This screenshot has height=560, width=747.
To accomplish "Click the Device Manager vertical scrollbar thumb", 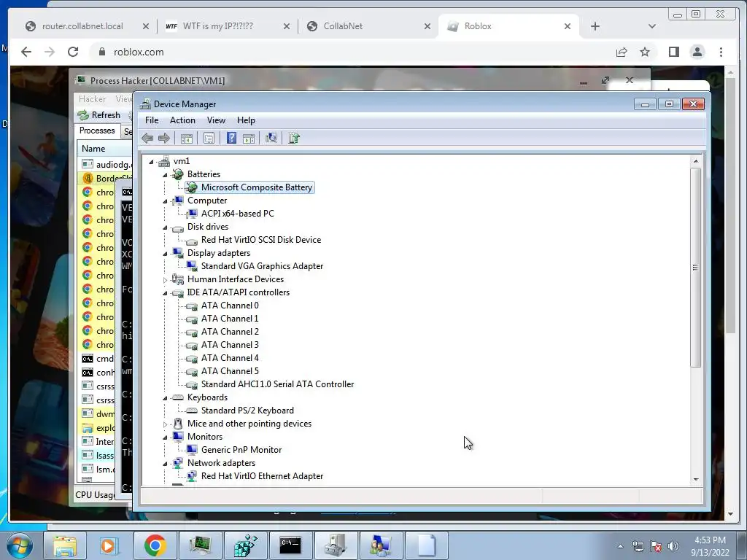I will point(696,267).
